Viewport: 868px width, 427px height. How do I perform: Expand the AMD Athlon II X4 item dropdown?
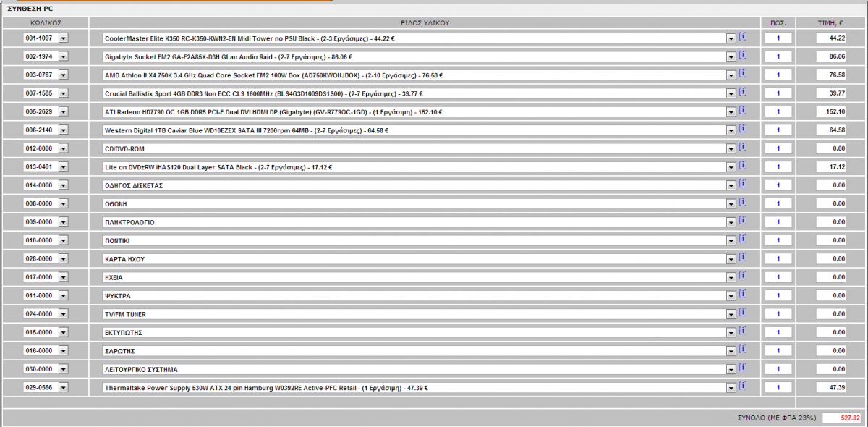coord(731,75)
